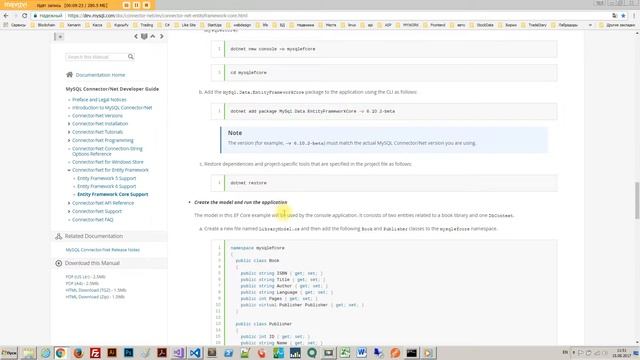Screen dimensions: 640x360
Task: Click the page vertical scrollbar thumb
Action: tap(637, 201)
